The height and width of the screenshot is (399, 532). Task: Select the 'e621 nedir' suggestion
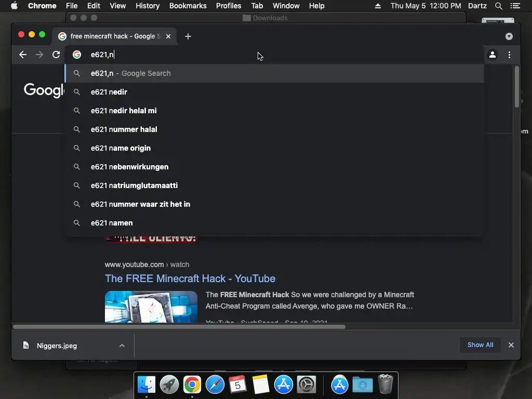point(274,92)
